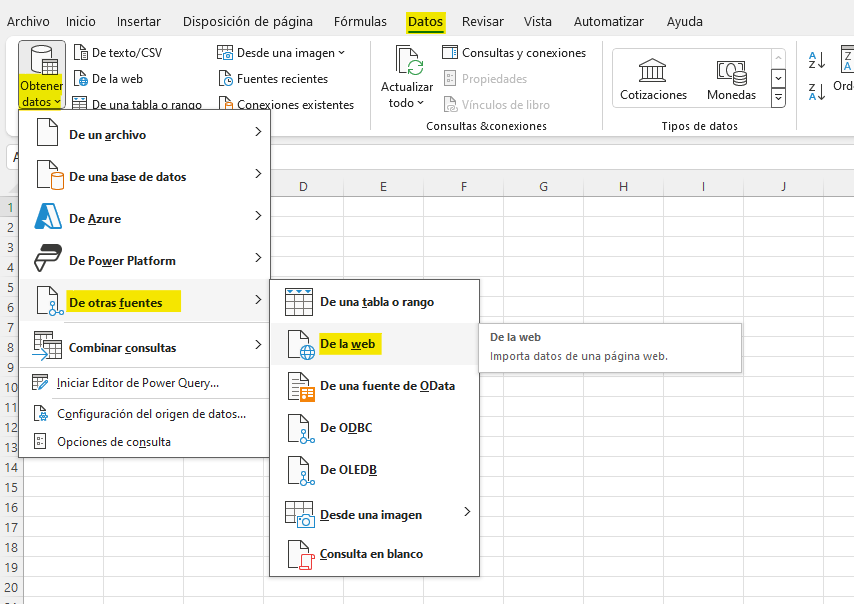Open the Obtener datos dropdown button
The height and width of the screenshot is (604, 854).
pyautogui.click(x=41, y=75)
